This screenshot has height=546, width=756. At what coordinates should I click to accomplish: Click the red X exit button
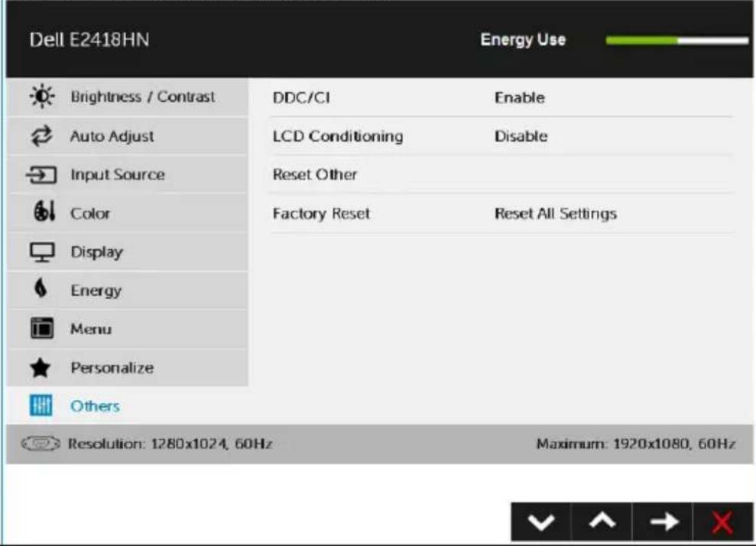coord(722,522)
